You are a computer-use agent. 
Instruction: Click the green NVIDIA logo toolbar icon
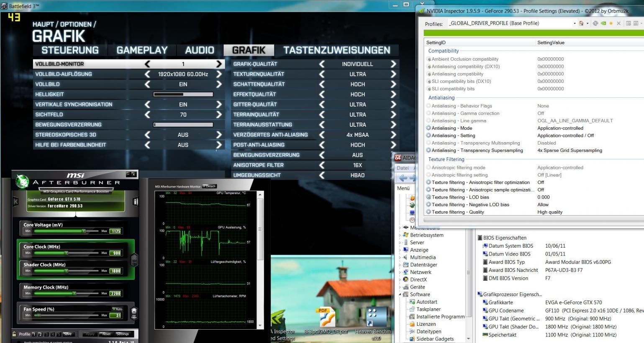tap(603, 23)
